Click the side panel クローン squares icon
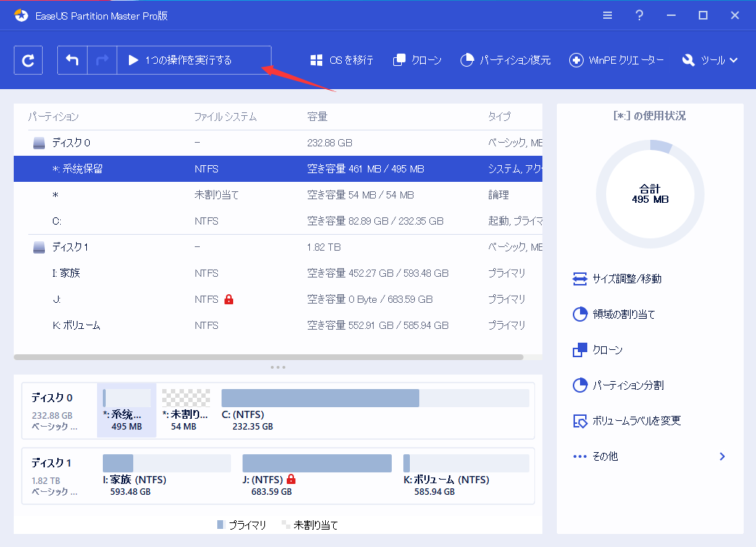The height and width of the screenshot is (547, 756). coord(580,350)
